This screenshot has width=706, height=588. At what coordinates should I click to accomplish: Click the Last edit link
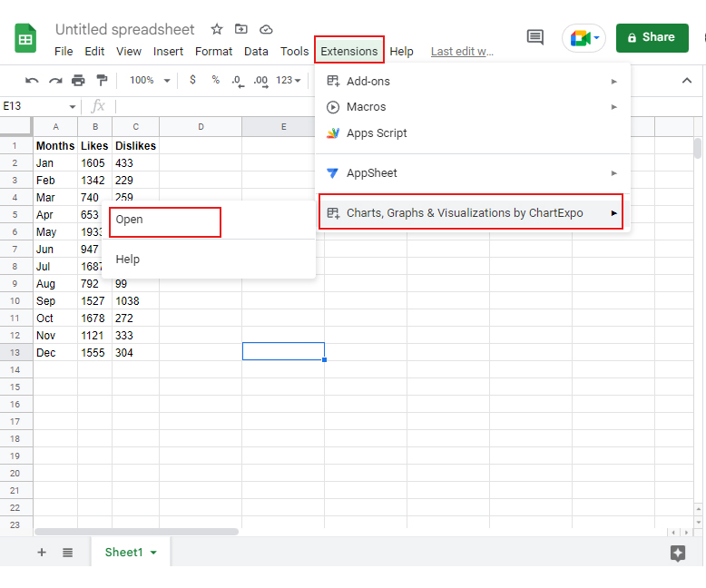pos(462,52)
